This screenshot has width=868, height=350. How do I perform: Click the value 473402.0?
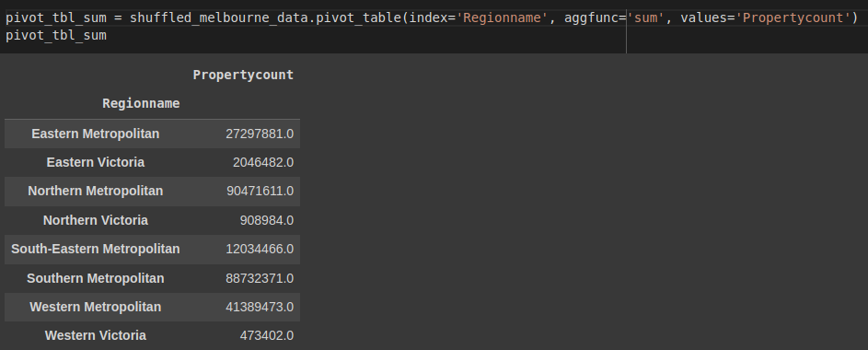click(266, 335)
